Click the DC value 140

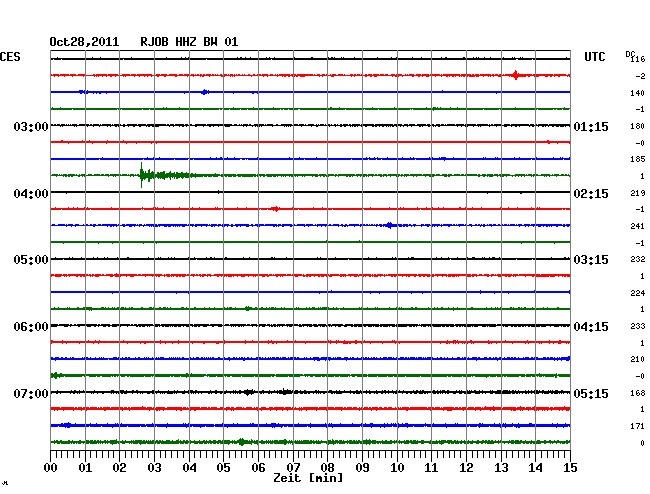pos(637,93)
